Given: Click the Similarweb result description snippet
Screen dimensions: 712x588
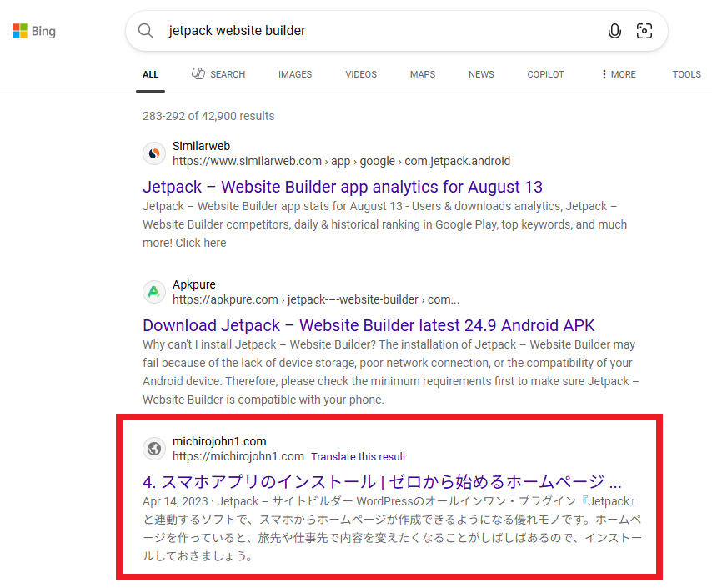Looking at the screenshot, I should pos(384,224).
